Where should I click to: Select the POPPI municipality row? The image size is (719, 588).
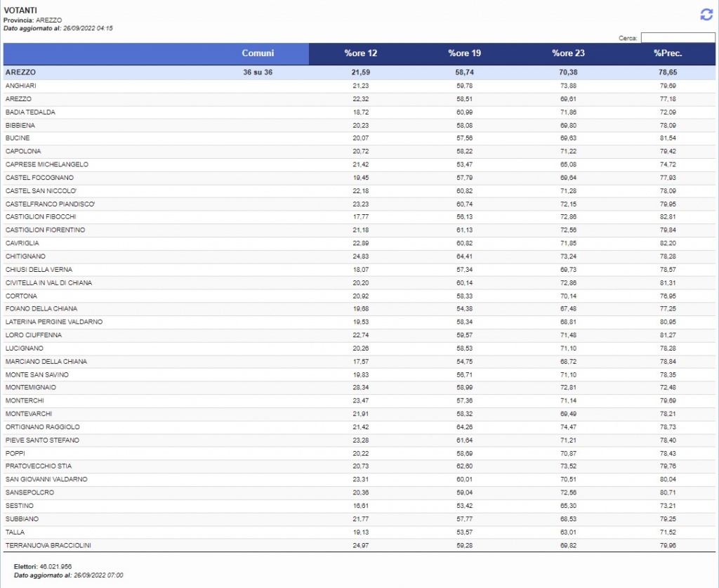click(x=15, y=453)
